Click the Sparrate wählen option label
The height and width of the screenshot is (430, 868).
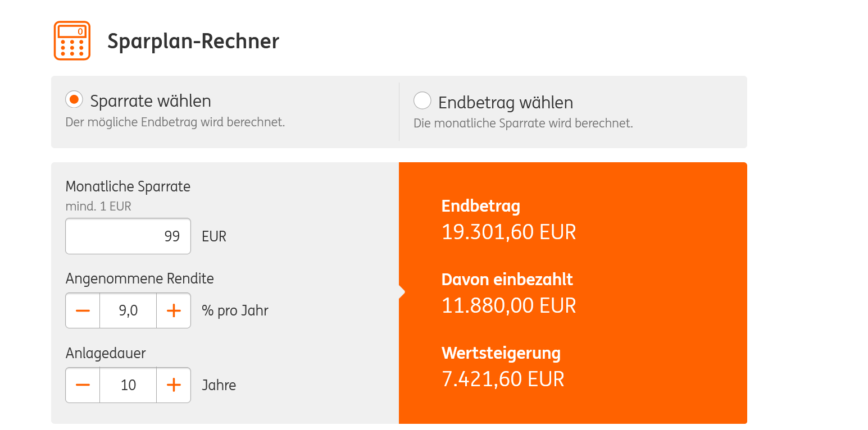tap(150, 100)
